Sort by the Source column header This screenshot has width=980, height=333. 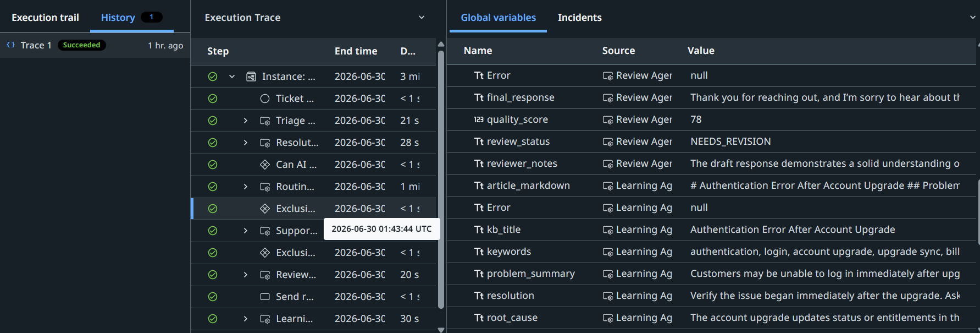click(x=618, y=51)
